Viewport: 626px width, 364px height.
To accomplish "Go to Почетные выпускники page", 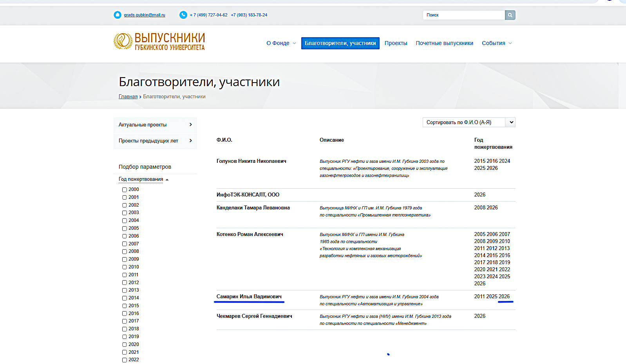I will pos(444,43).
